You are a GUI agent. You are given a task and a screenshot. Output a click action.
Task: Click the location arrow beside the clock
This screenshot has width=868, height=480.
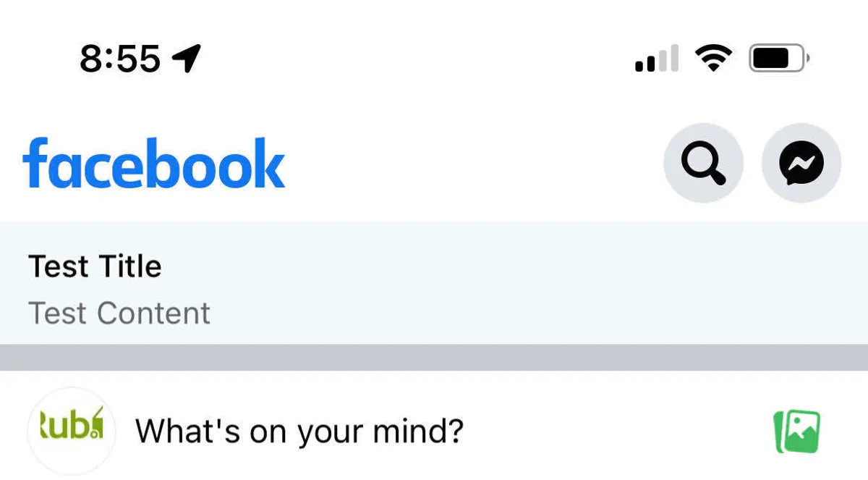click(x=187, y=58)
